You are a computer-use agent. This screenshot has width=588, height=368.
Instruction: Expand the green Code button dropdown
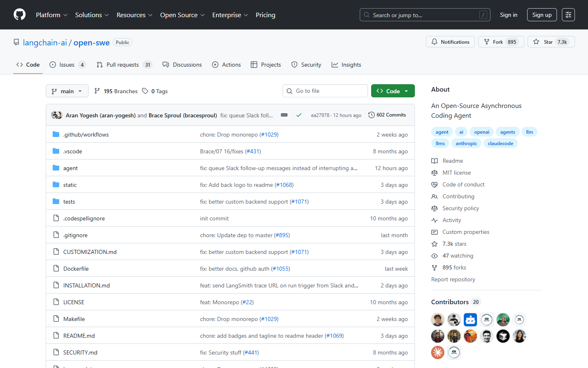[406, 90]
